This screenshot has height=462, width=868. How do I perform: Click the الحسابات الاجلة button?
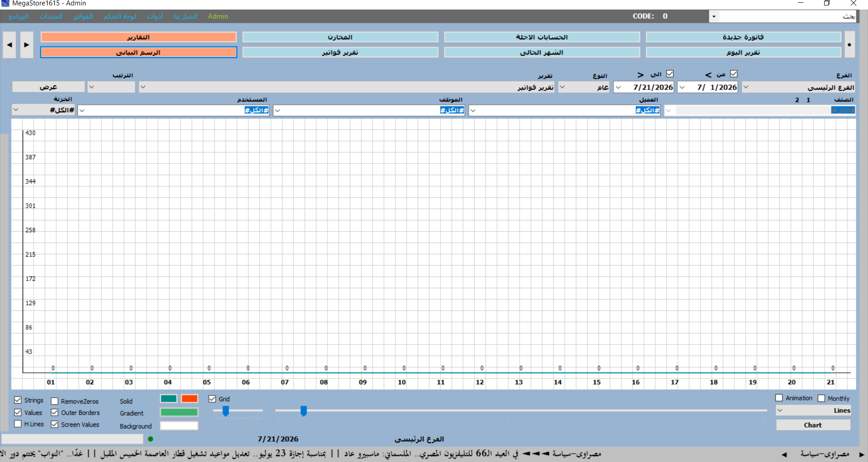(x=542, y=37)
